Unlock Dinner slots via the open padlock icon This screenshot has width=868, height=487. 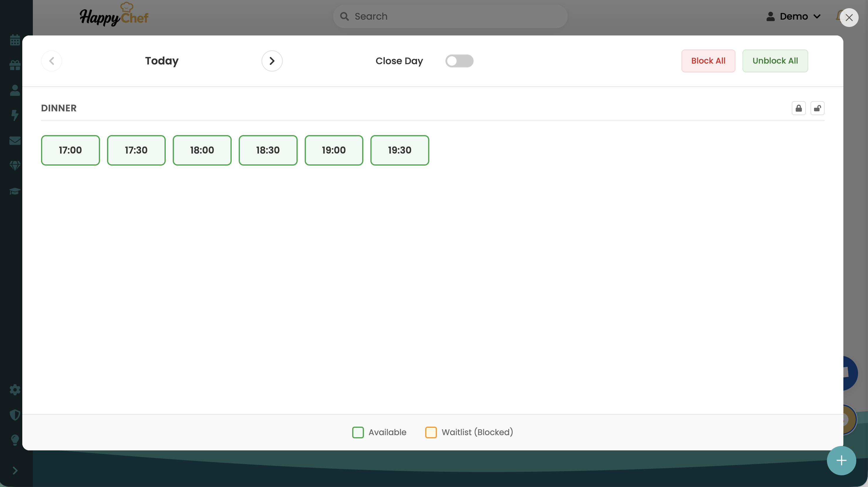[818, 108]
